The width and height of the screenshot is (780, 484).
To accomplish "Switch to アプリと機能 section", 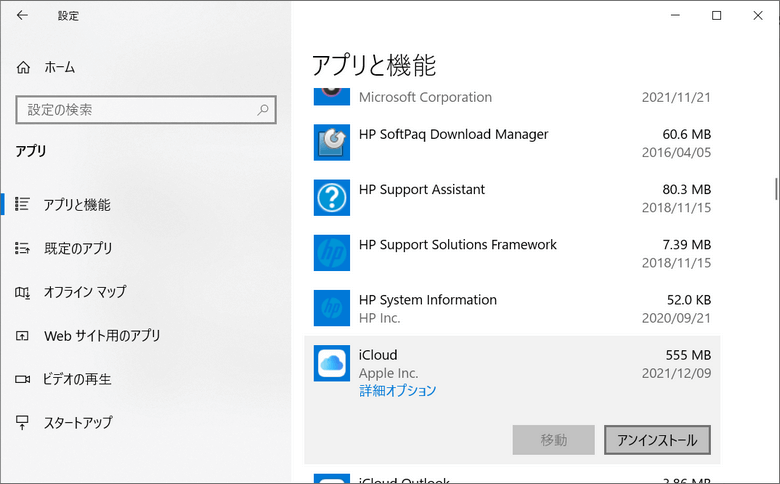I will click(x=77, y=204).
